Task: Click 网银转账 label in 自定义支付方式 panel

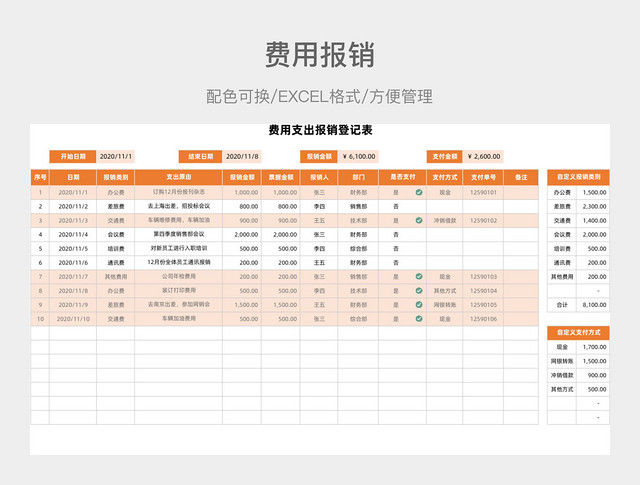Action: pos(562,361)
